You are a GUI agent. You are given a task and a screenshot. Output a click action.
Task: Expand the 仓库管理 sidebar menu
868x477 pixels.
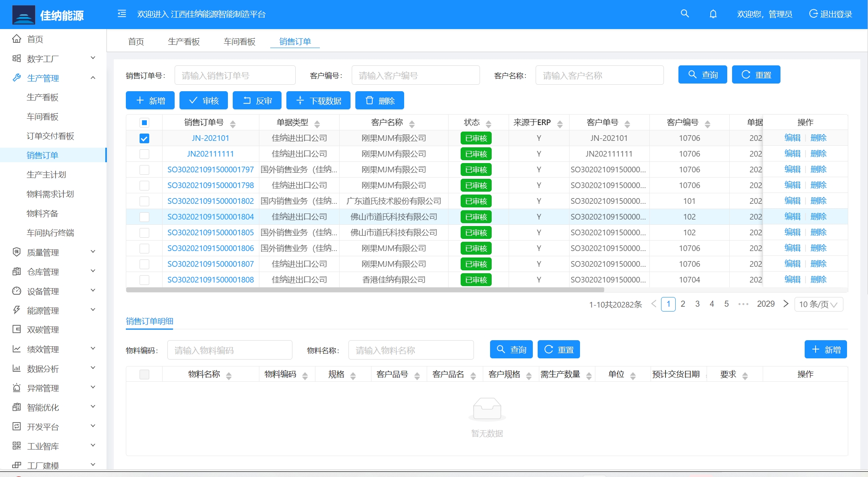pyautogui.click(x=93, y=271)
